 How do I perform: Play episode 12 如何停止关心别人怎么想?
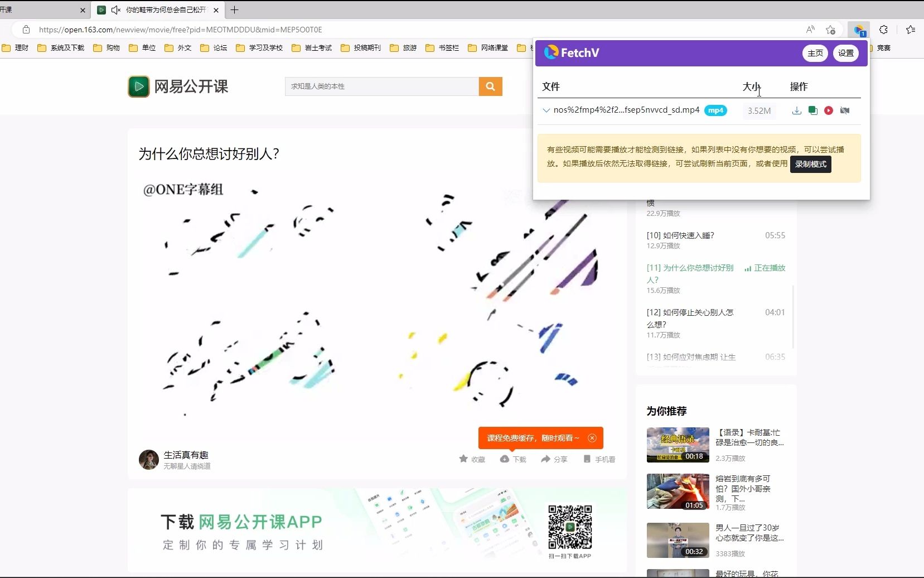715,323
